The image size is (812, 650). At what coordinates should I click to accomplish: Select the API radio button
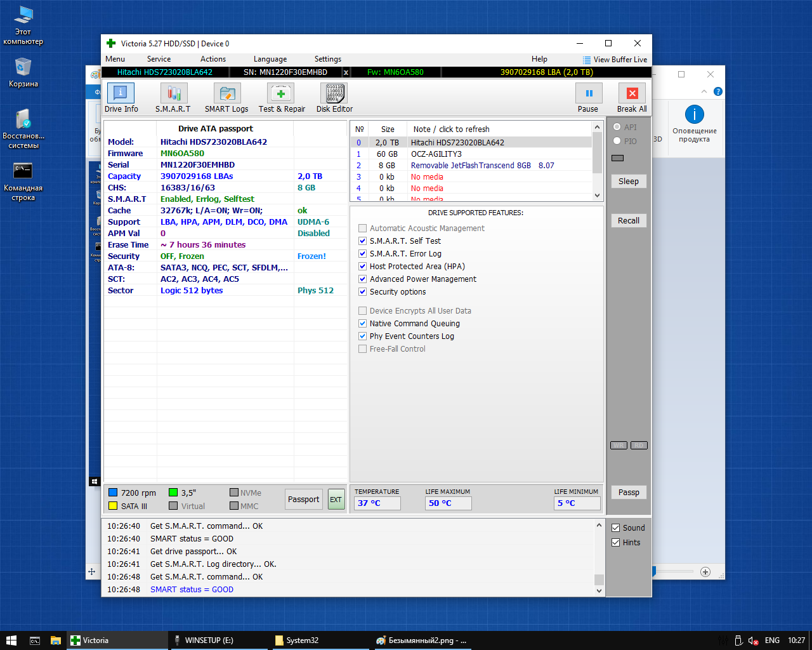tap(617, 127)
